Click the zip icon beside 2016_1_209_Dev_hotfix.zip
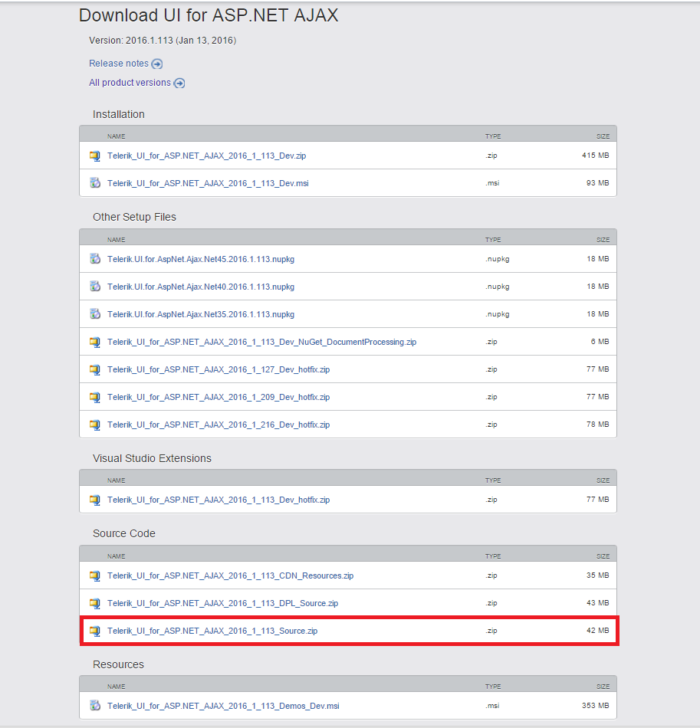 tap(95, 397)
